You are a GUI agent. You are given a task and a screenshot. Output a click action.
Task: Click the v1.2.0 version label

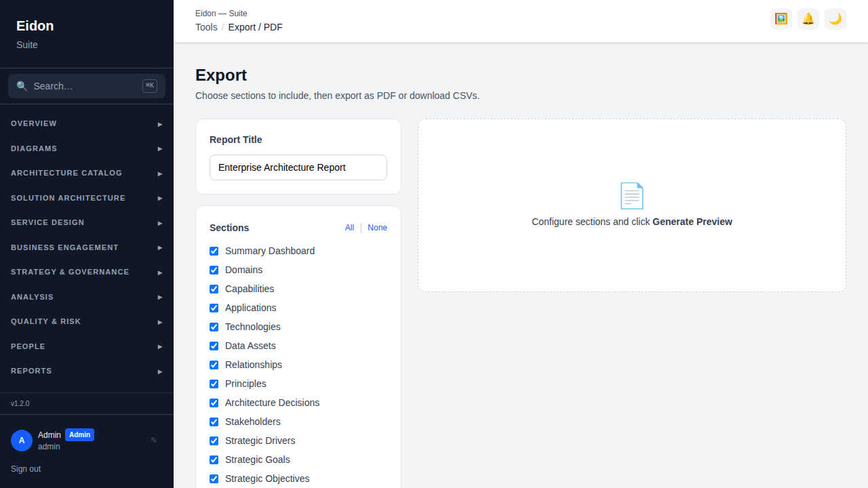click(x=20, y=403)
